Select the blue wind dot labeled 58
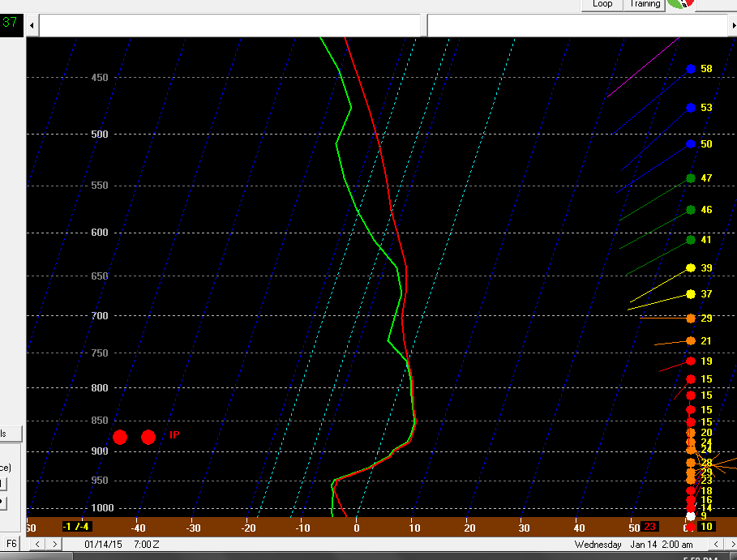 tap(691, 69)
